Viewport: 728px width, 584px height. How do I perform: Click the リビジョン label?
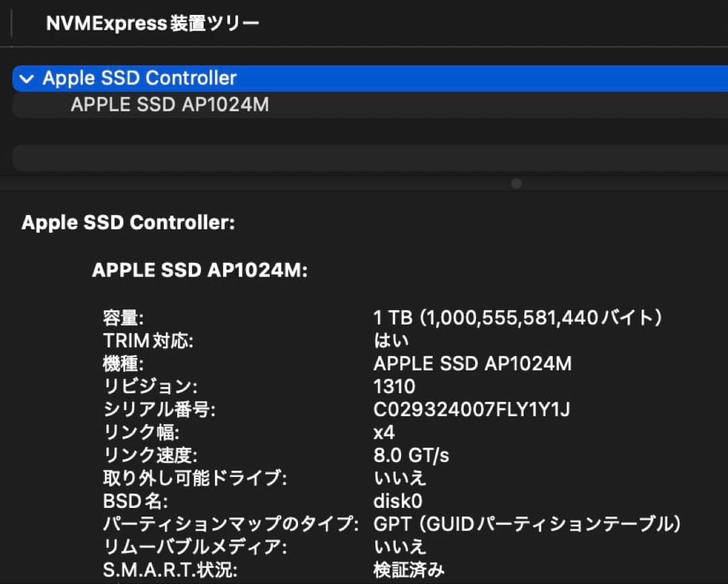(150, 386)
